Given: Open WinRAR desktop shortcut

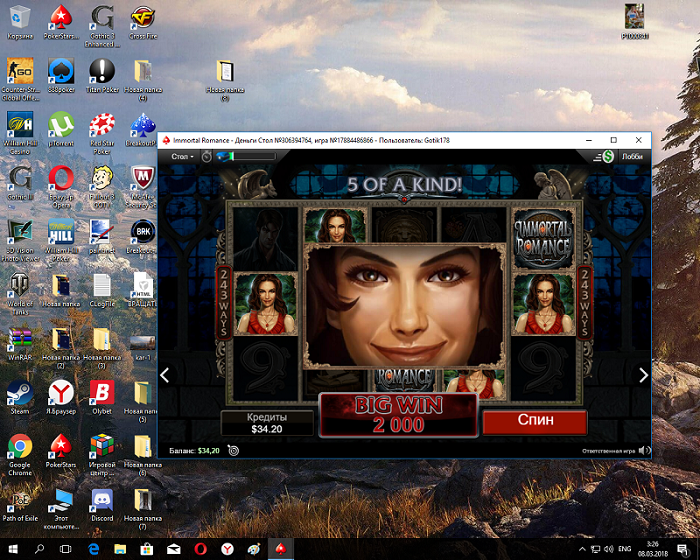Looking at the screenshot, I should click(20, 344).
